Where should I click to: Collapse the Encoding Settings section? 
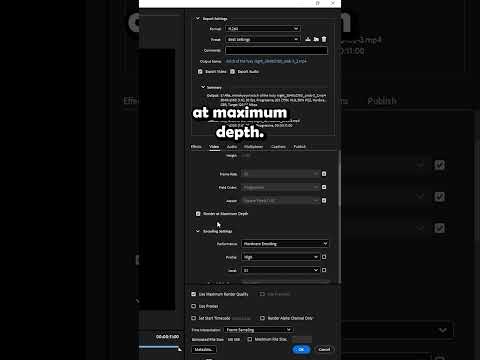pyautogui.click(x=197, y=231)
